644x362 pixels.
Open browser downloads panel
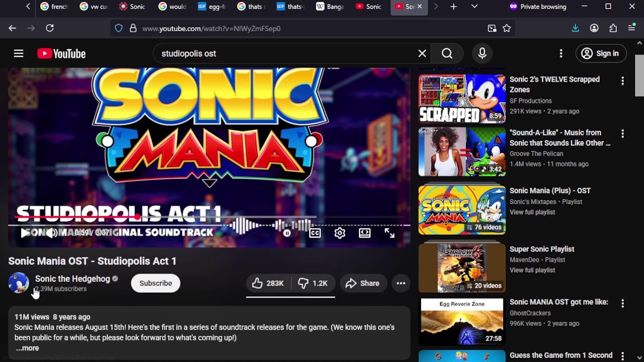click(575, 28)
